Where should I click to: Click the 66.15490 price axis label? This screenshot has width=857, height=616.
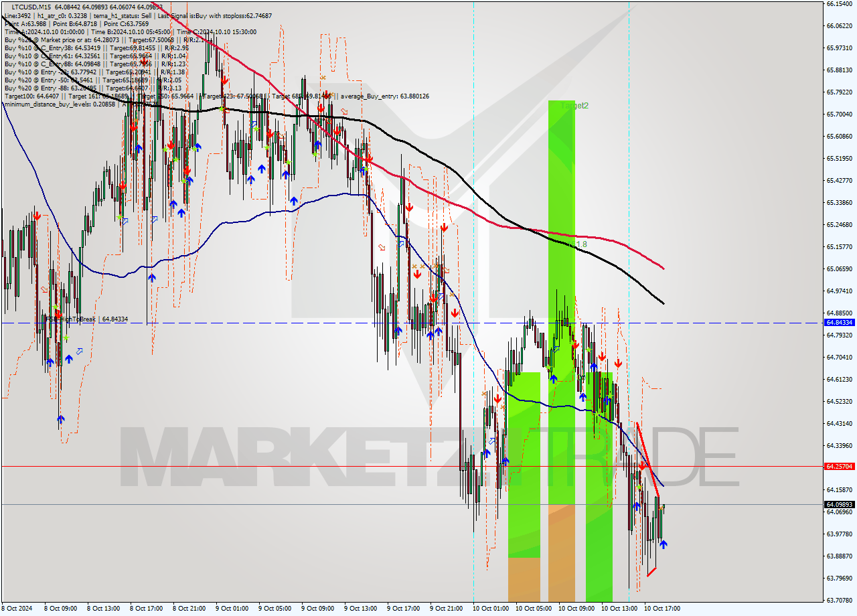[840, 3]
